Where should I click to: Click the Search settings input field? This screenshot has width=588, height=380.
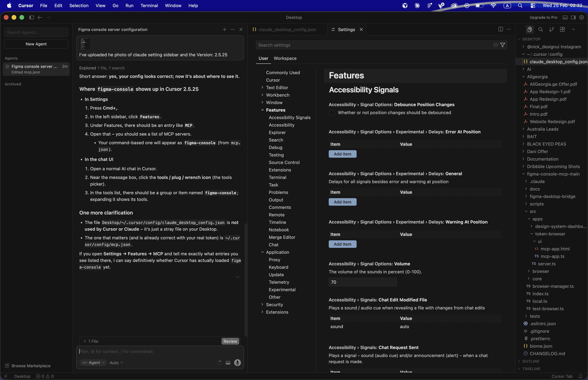(370, 45)
